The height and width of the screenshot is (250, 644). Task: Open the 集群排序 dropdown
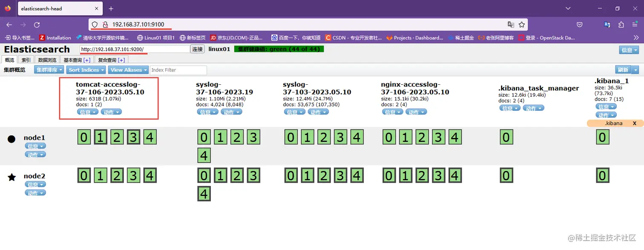[49, 70]
